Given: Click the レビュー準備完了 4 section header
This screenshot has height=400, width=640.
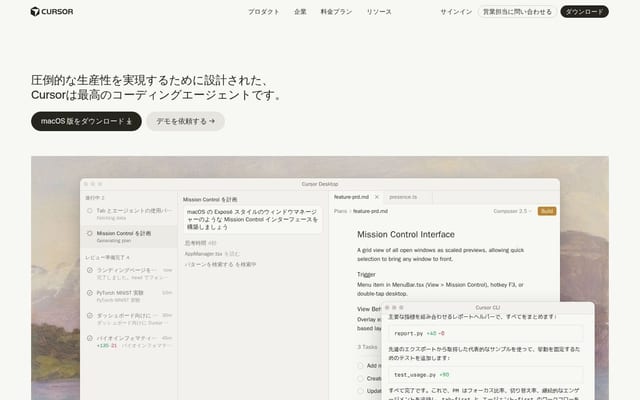Looking at the screenshot, I should click(107, 258).
